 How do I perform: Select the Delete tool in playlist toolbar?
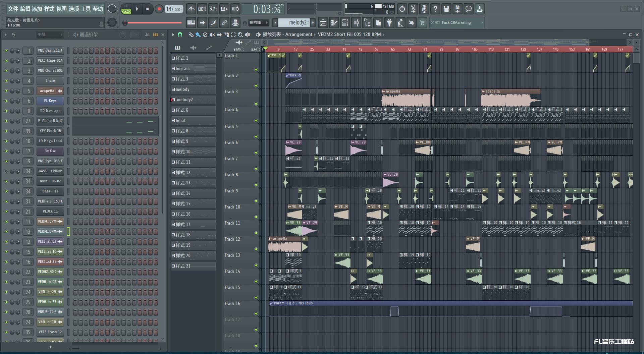[x=205, y=35]
